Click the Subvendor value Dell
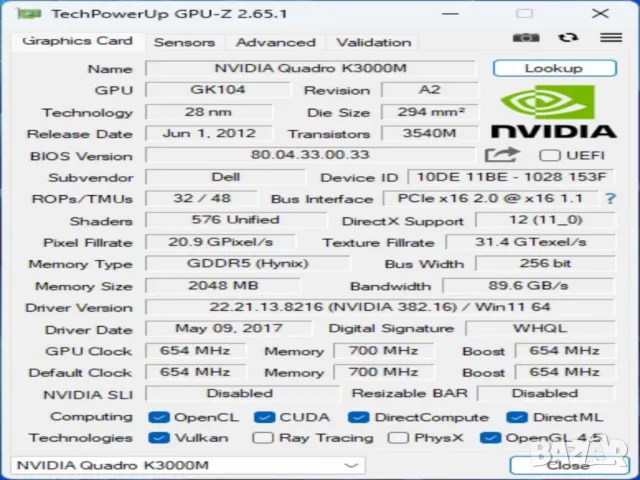The height and width of the screenshot is (480, 640). click(225, 177)
